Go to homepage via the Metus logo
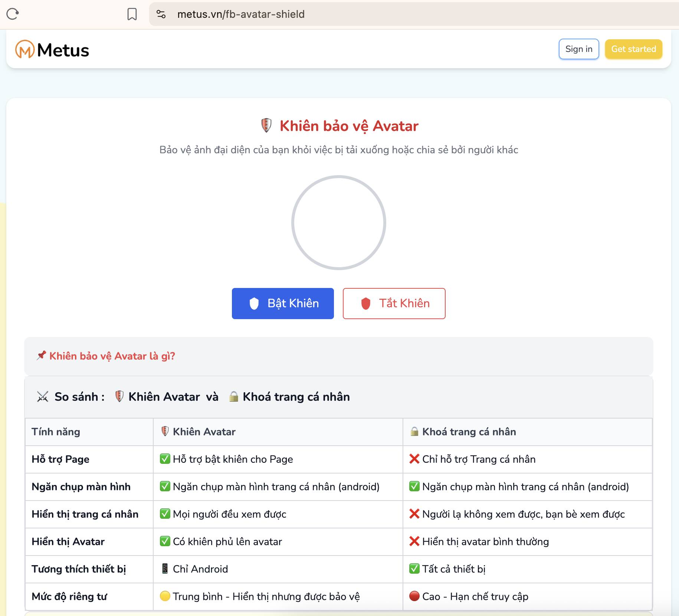This screenshot has width=679, height=616. (52, 49)
